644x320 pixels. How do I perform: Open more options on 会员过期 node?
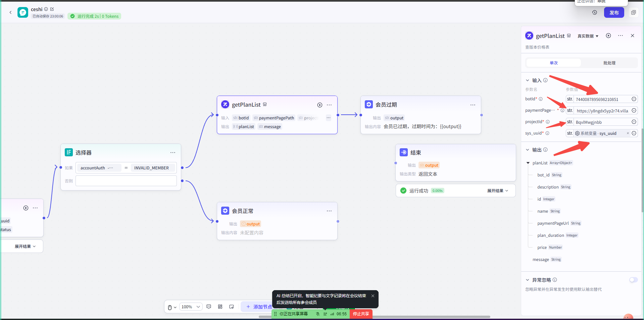coord(473,105)
